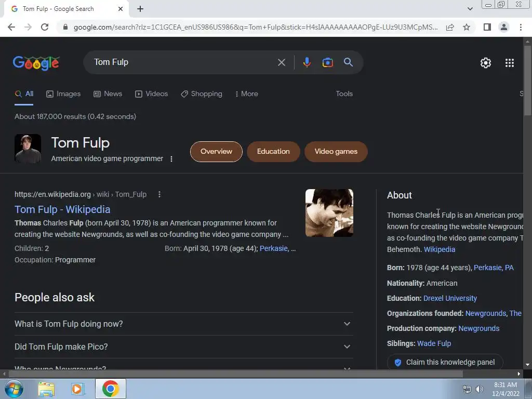Open the Chrome three-dot menu
Screen dimensions: 532x399
coord(521,27)
